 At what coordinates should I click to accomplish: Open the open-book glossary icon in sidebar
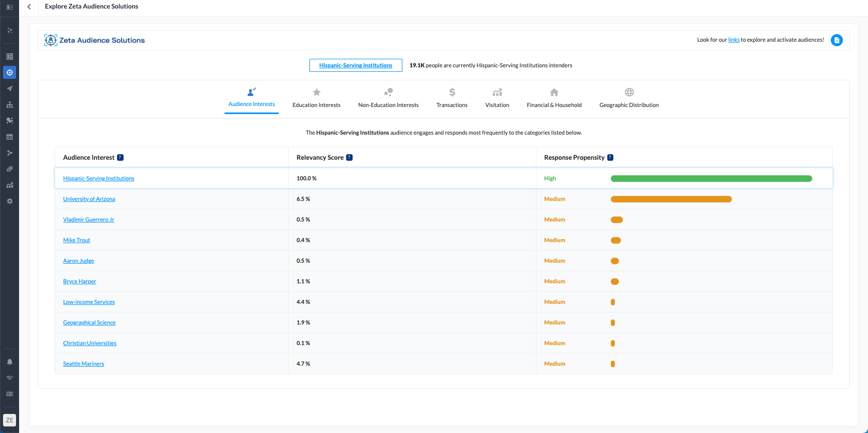click(10, 394)
